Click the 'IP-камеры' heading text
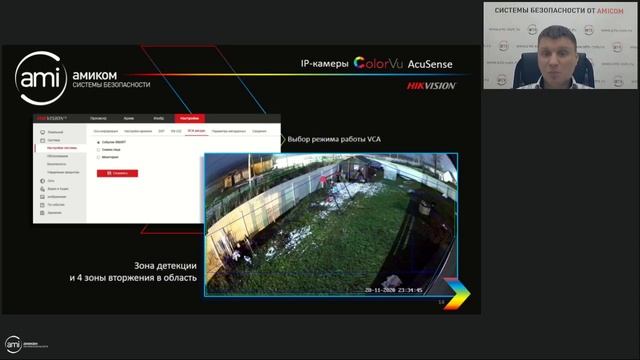640x360 pixels. (324, 64)
